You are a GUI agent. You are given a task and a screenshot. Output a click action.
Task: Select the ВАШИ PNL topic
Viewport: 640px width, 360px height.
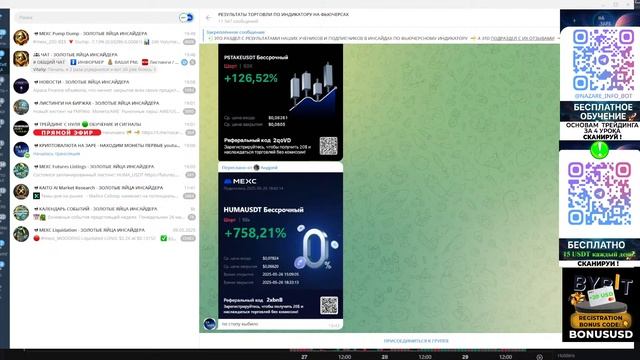[123, 62]
